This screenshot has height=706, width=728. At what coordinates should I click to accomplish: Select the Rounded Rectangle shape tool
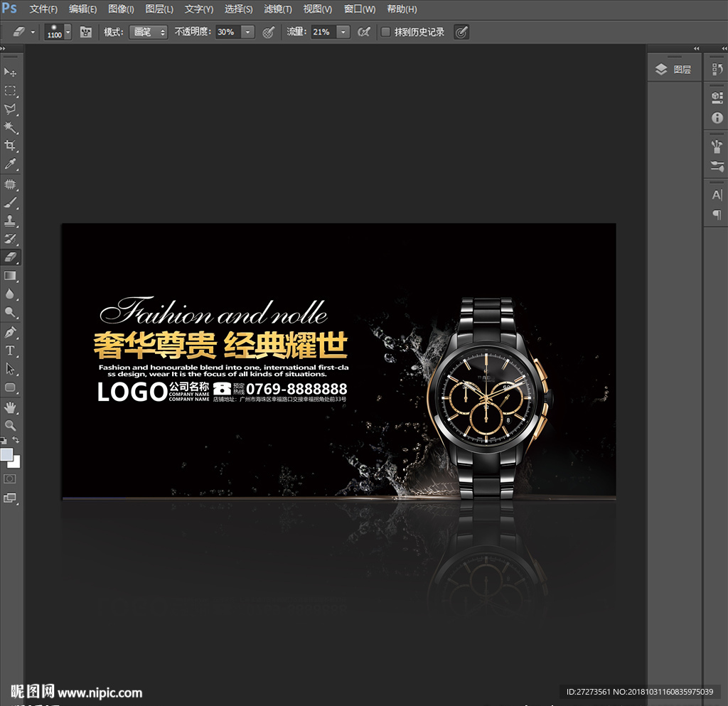pyautogui.click(x=10, y=387)
